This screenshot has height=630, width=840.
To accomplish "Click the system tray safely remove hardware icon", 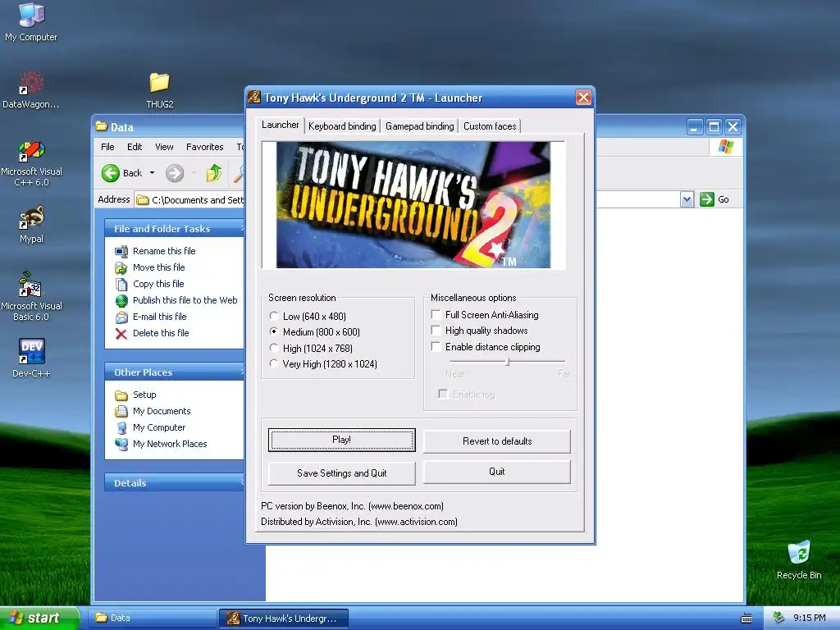I will pos(778,618).
